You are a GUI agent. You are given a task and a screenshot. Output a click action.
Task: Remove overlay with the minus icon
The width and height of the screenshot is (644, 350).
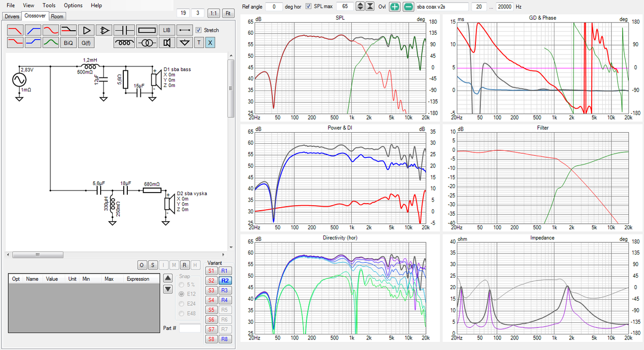point(409,6)
